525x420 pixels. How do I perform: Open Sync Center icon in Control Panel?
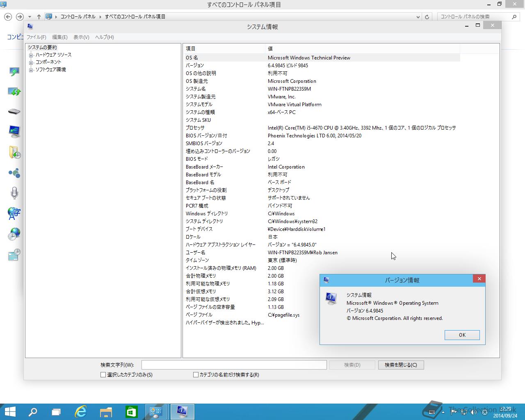(x=14, y=91)
